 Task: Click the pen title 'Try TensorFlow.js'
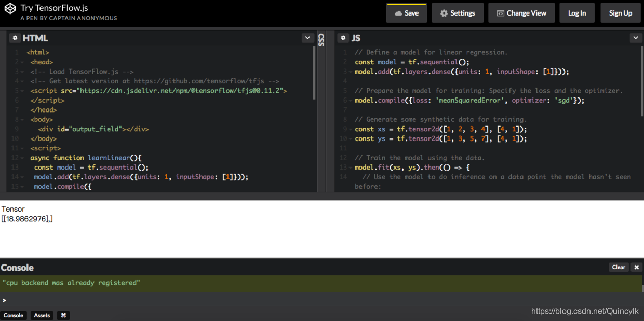pyautogui.click(x=54, y=8)
